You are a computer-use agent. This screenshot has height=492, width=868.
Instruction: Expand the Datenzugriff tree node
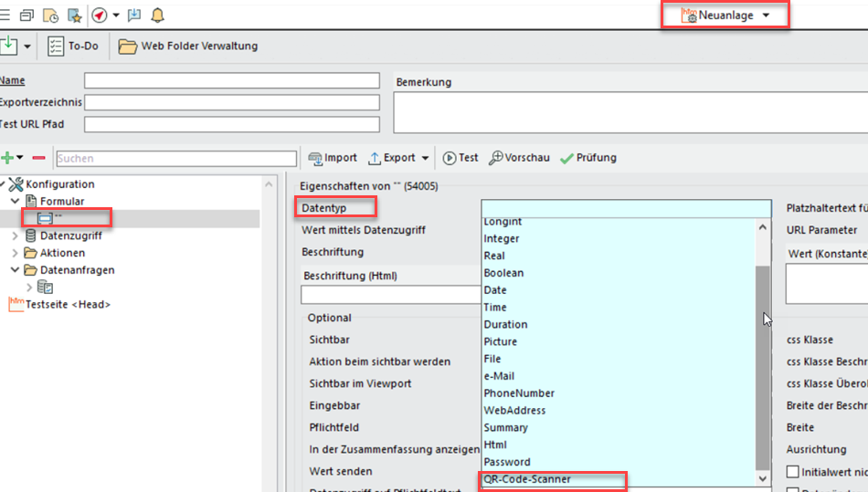click(16, 236)
